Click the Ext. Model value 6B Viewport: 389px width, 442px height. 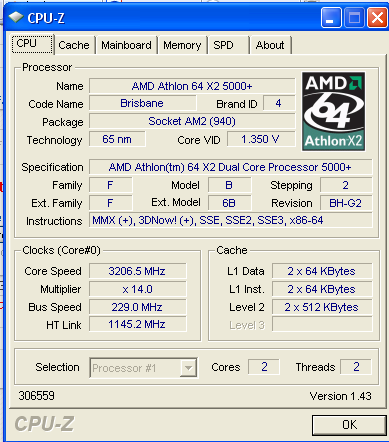coord(229,203)
